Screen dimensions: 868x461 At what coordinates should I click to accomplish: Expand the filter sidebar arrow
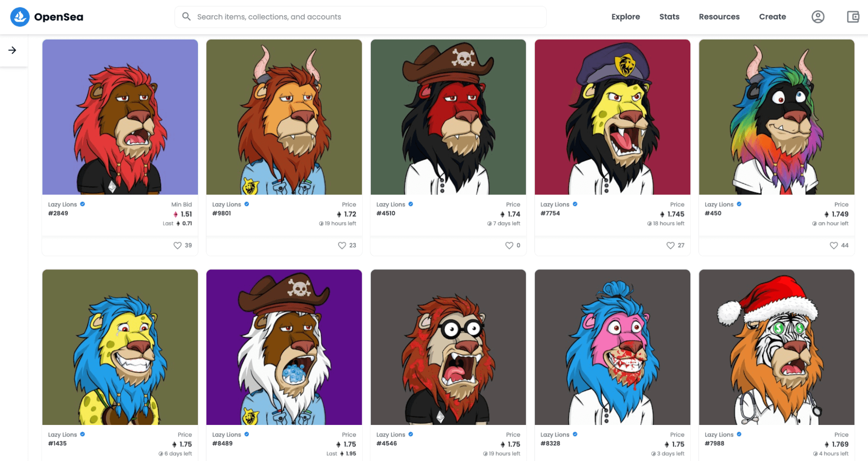[12, 50]
